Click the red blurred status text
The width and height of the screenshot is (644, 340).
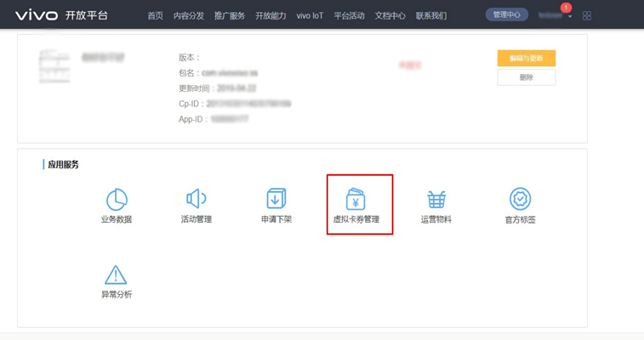pyautogui.click(x=410, y=65)
